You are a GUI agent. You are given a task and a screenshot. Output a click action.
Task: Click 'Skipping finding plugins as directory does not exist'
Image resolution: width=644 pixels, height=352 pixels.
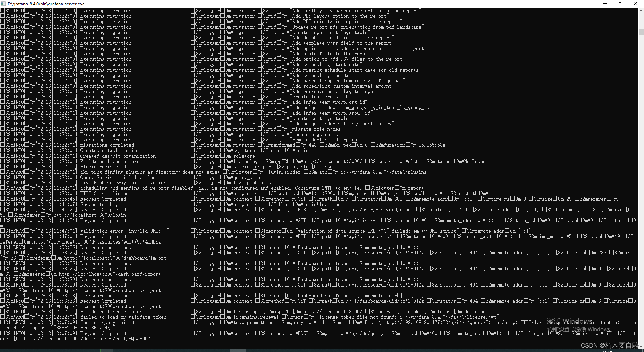pos(150,172)
